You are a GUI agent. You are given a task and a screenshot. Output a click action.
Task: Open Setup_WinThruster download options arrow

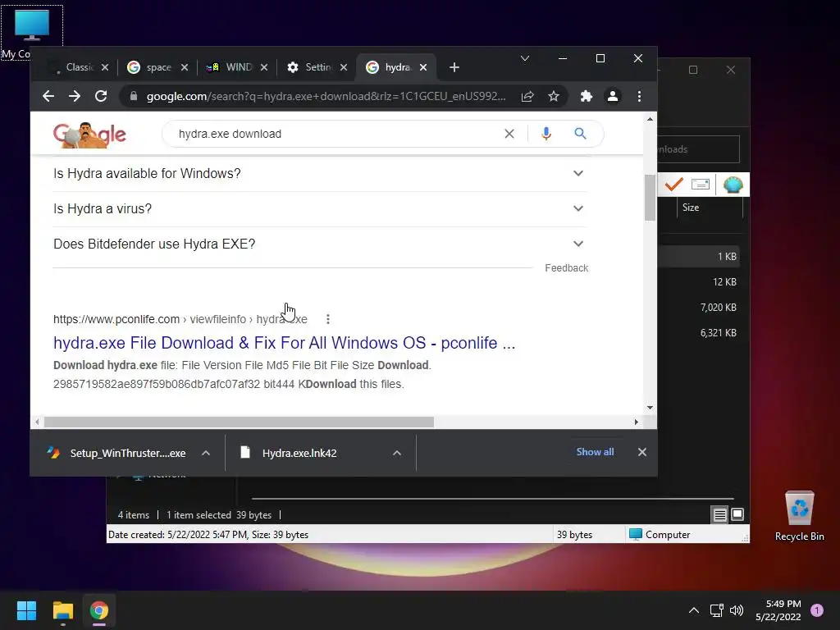tap(206, 453)
